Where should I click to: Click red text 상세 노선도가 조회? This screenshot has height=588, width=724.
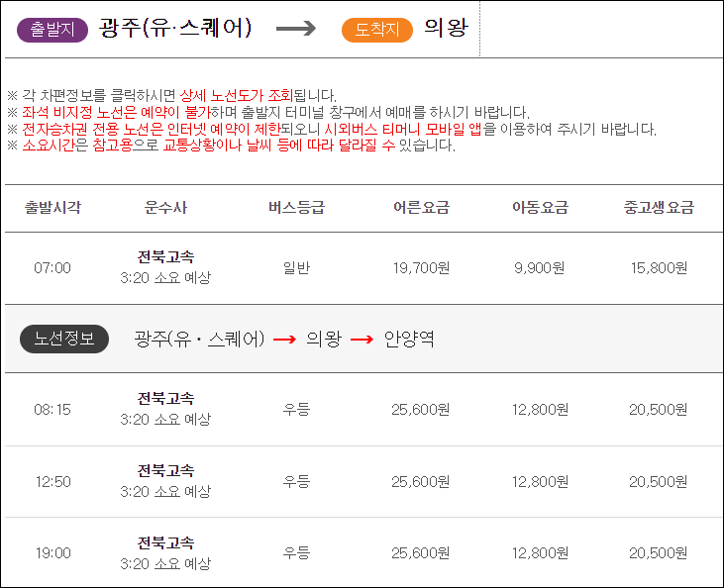(237, 96)
